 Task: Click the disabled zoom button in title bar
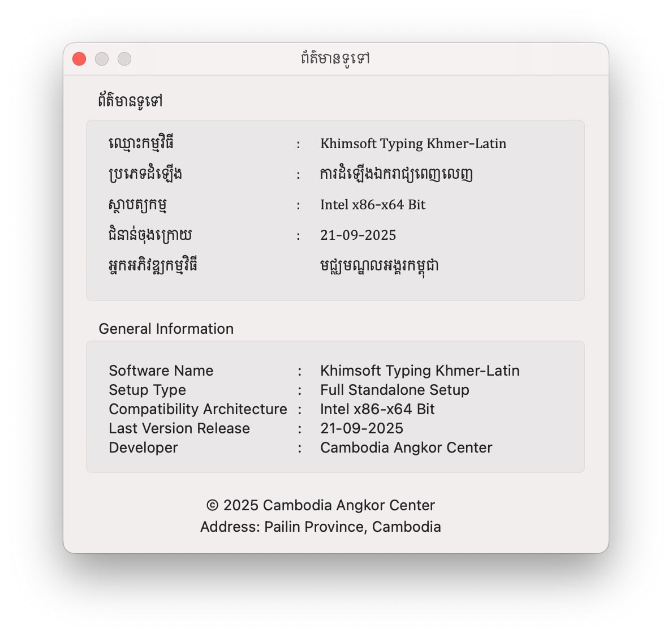[124, 59]
